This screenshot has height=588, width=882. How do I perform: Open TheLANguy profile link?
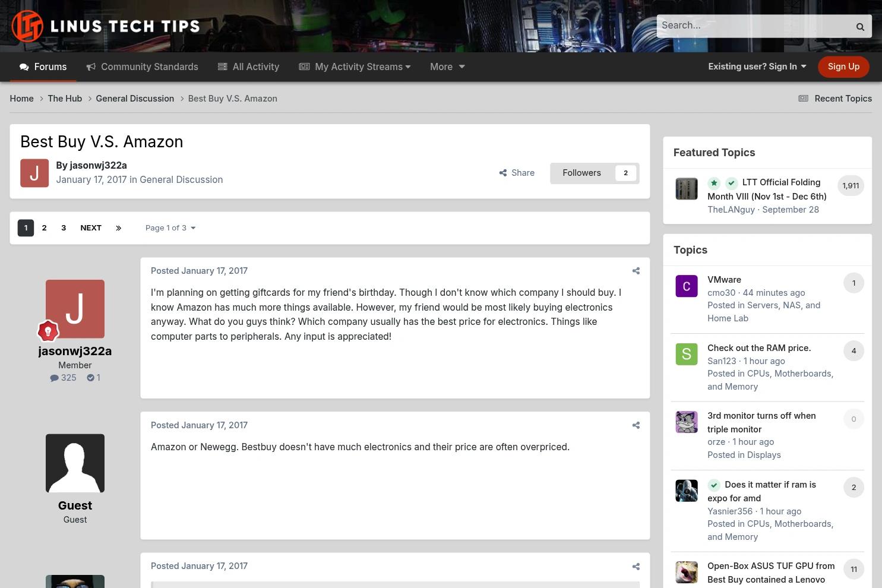coord(731,210)
